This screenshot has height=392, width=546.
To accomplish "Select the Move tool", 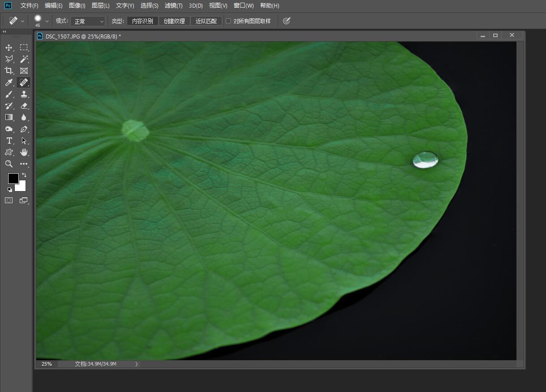I will tap(9, 47).
